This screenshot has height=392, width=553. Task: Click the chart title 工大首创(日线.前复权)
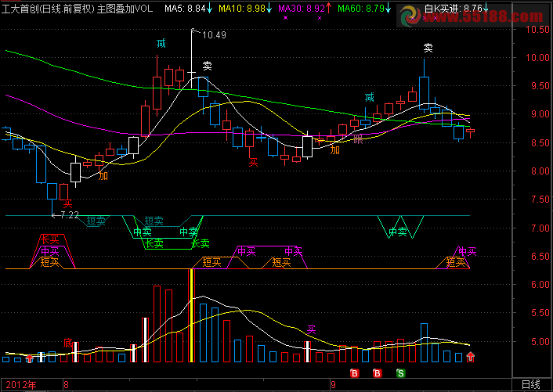coord(48,9)
